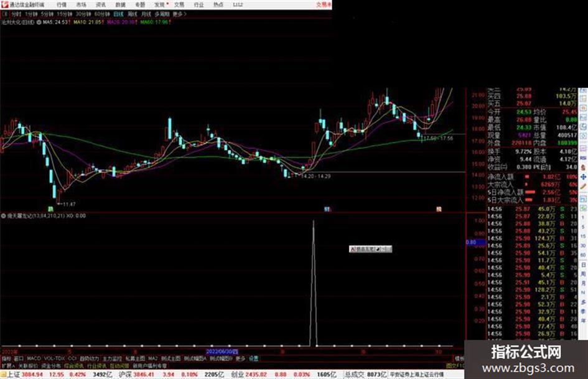588x379 pixels.
Task: Select the CCI indicator tab
Action: (72, 358)
